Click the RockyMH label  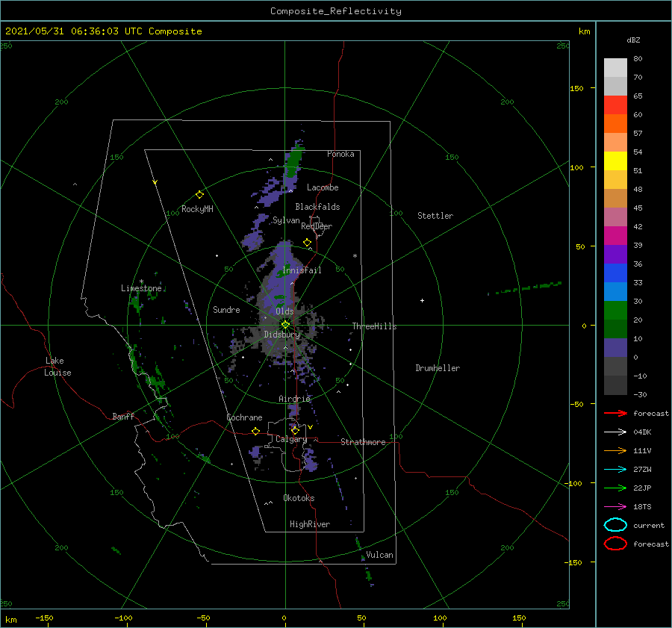(197, 209)
